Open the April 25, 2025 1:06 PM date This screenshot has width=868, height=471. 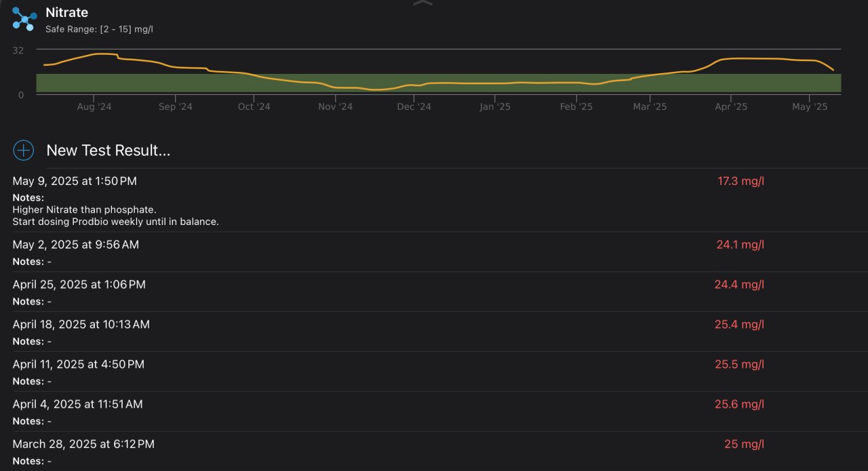click(x=79, y=285)
